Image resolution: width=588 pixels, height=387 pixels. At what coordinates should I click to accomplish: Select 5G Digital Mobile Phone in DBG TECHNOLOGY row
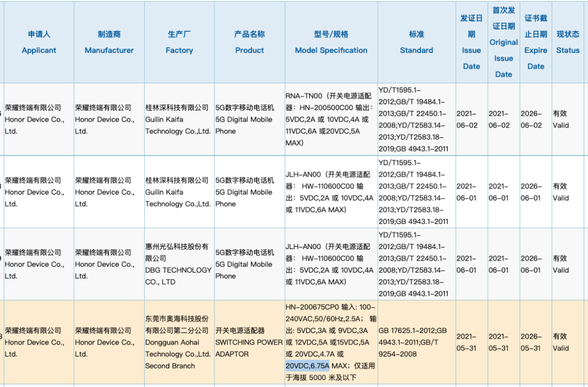pyautogui.click(x=249, y=264)
